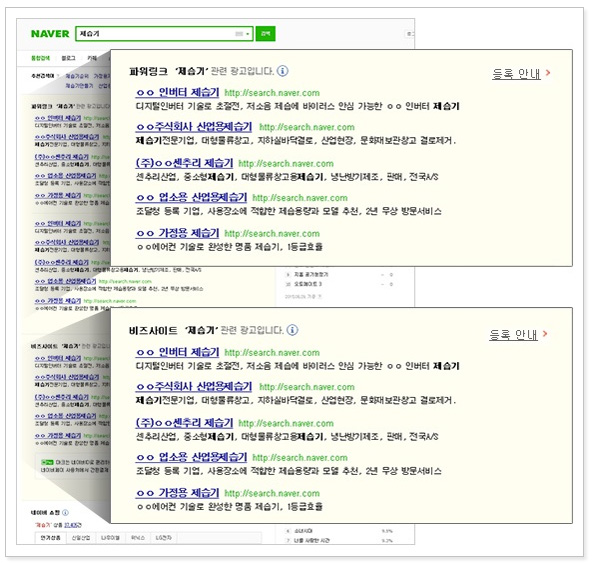The image size is (594, 564).
Task: Open ㅇㅇ 가정용 제습기 ad in 비즈사이트
Action: pos(177,493)
